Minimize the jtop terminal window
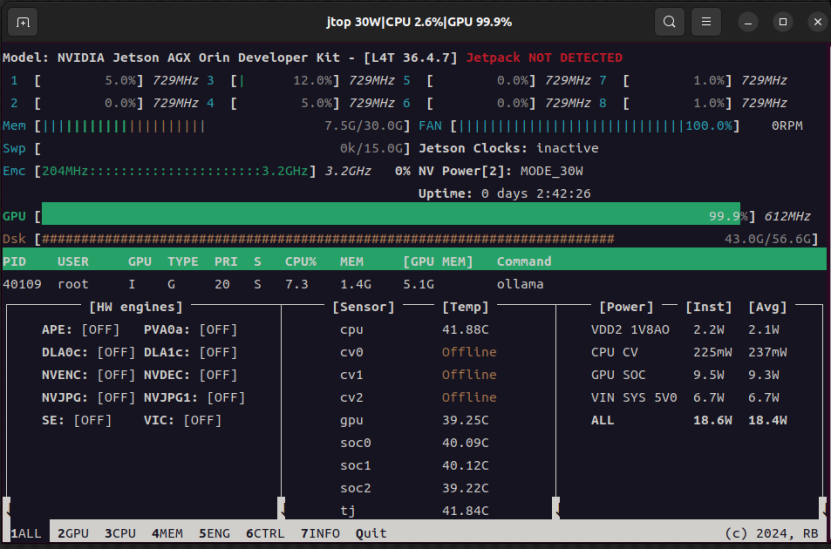This screenshot has width=831, height=549. (748, 22)
